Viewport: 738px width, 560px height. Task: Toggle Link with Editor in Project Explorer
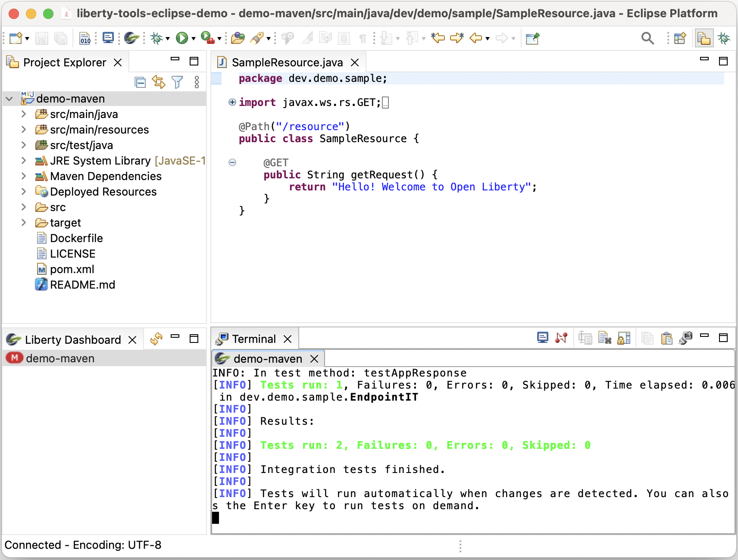(x=159, y=82)
